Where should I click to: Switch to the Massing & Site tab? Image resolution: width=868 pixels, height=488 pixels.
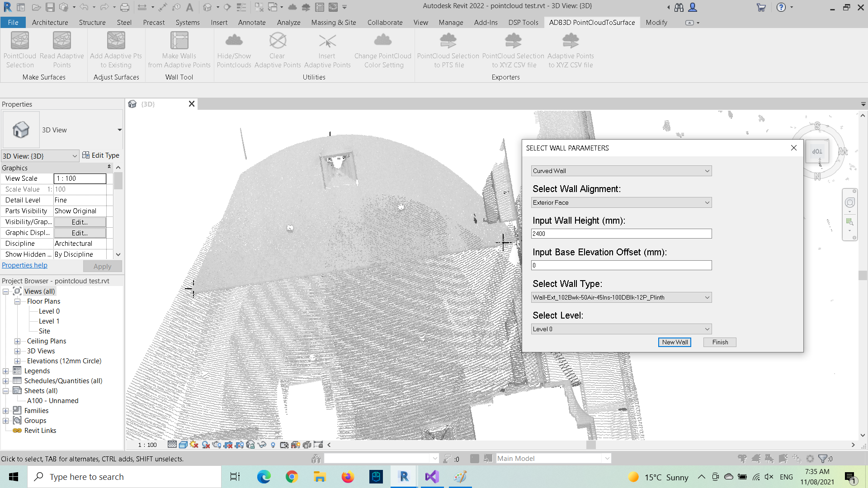coord(333,22)
